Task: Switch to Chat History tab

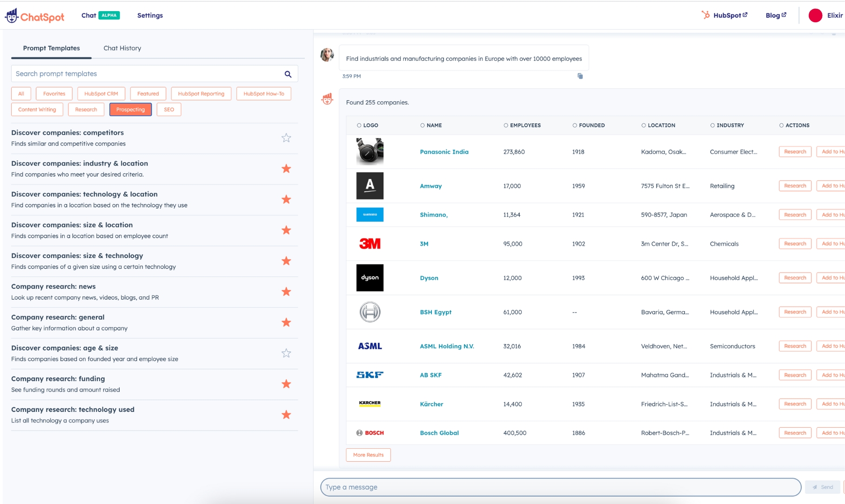Action: (x=122, y=48)
